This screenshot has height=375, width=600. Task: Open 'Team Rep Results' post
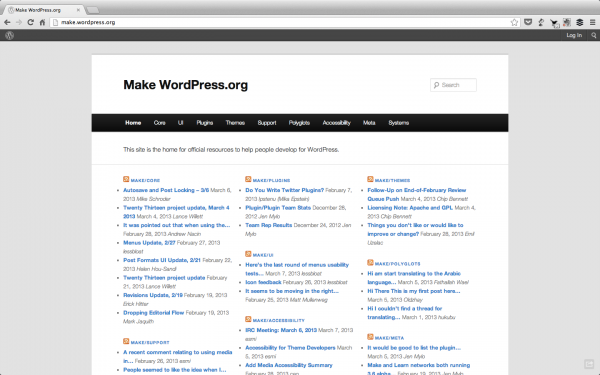point(269,225)
